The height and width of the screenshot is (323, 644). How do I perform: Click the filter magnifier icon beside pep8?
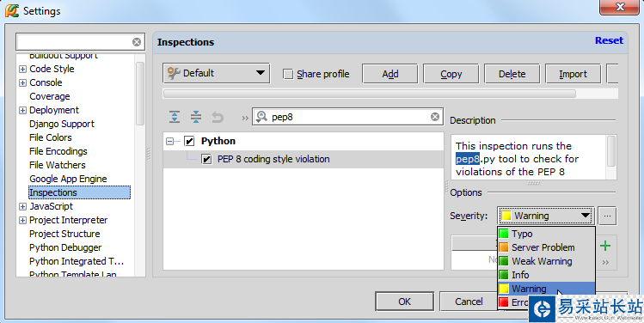pyautogui.click(x=261, y=117)
